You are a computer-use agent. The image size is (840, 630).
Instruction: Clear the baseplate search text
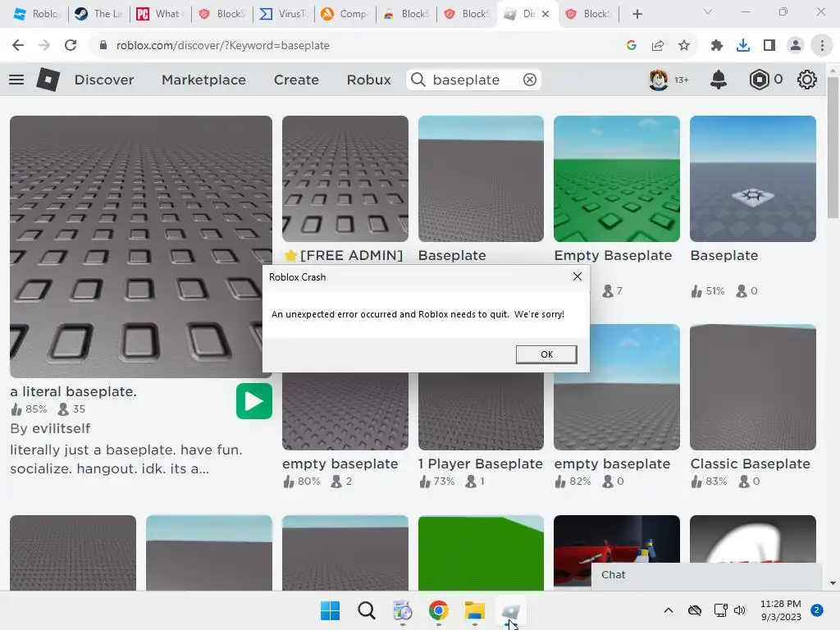(530, 80)
